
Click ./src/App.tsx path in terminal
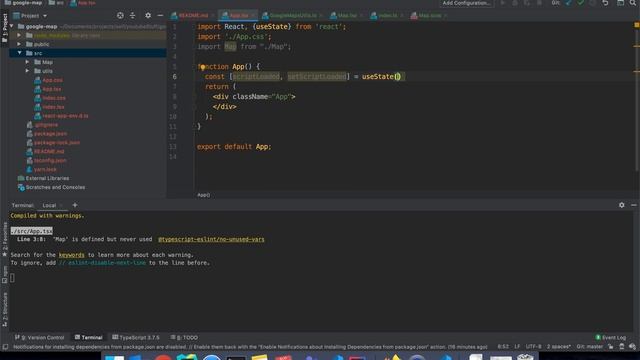[31, 231]
